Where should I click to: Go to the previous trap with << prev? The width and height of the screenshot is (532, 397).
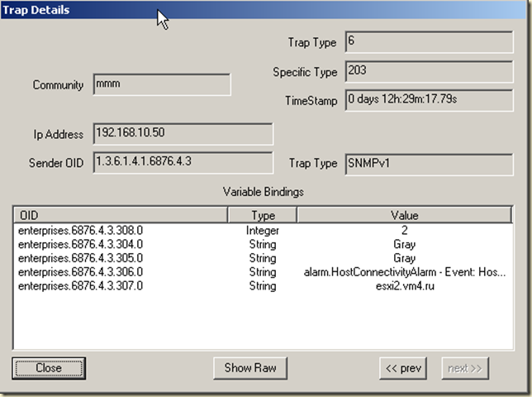click(403, 368)
